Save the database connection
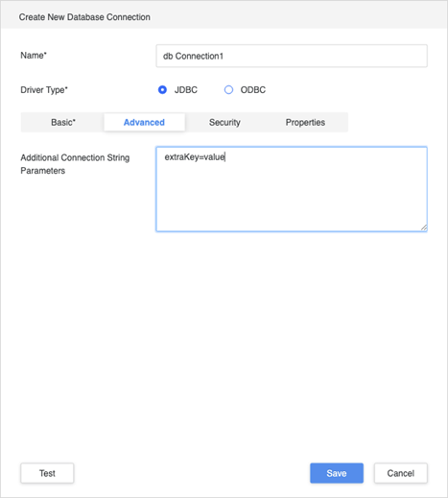448x498 pixels. click(337, 473)
